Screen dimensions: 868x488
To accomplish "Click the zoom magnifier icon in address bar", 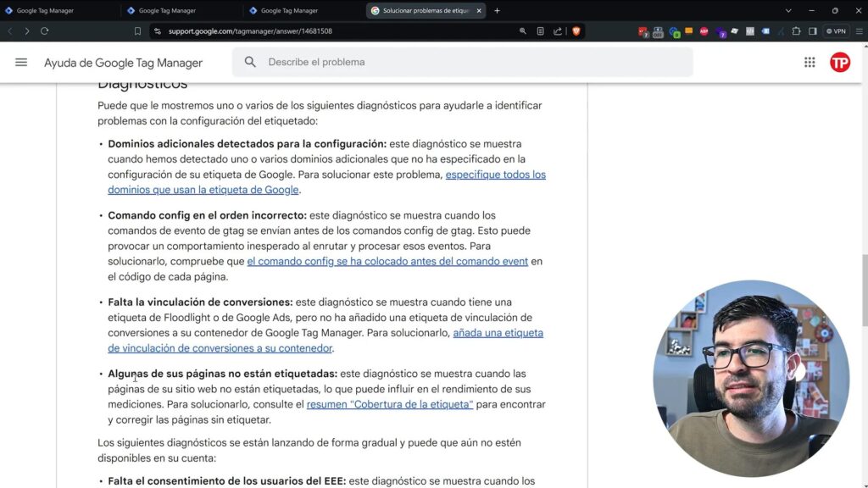I will pos(522,31).
